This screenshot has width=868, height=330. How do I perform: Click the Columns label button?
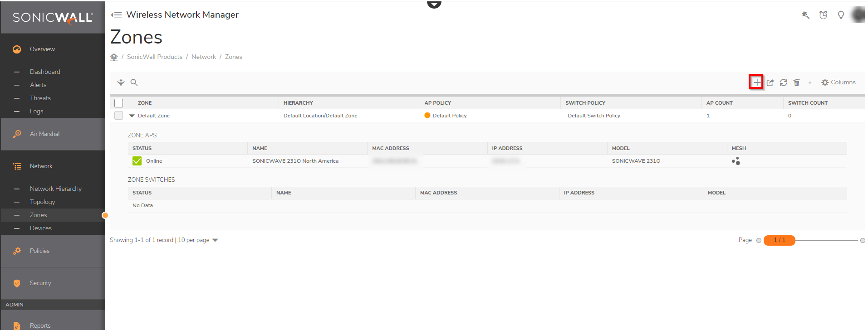coord(843,82)
